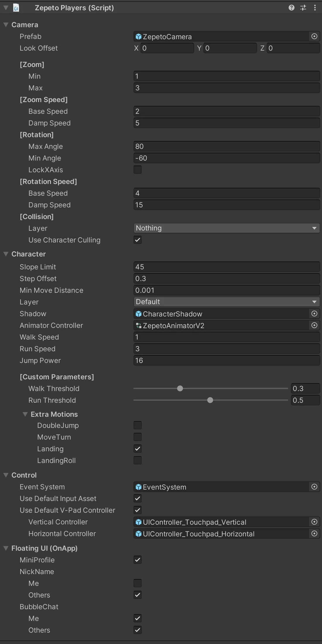Click the Max Angle field showing 80

coord(227,146)
